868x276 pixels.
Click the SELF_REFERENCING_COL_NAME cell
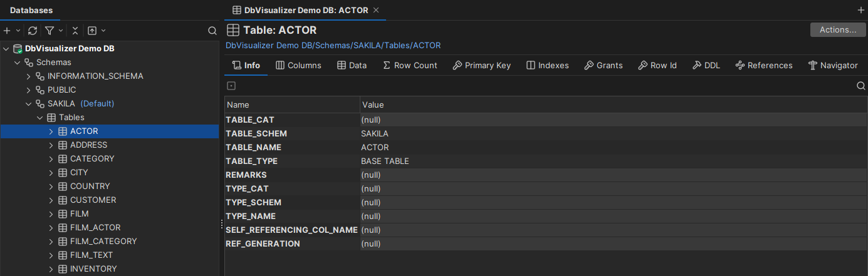tap(292, 230)
